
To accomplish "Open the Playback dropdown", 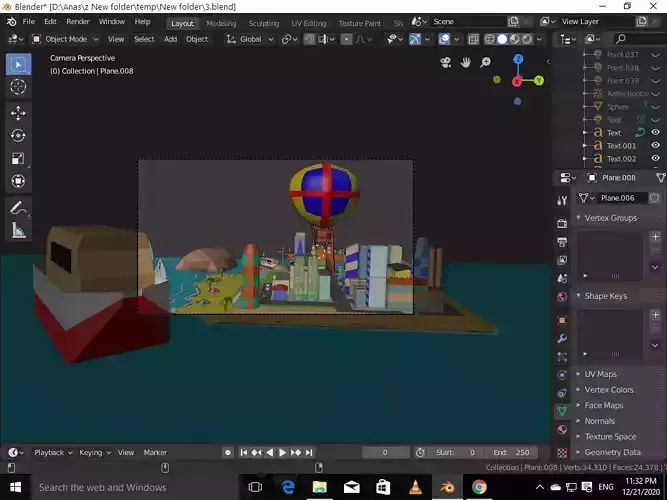I will pyautogui.click(x=53, y=452).
